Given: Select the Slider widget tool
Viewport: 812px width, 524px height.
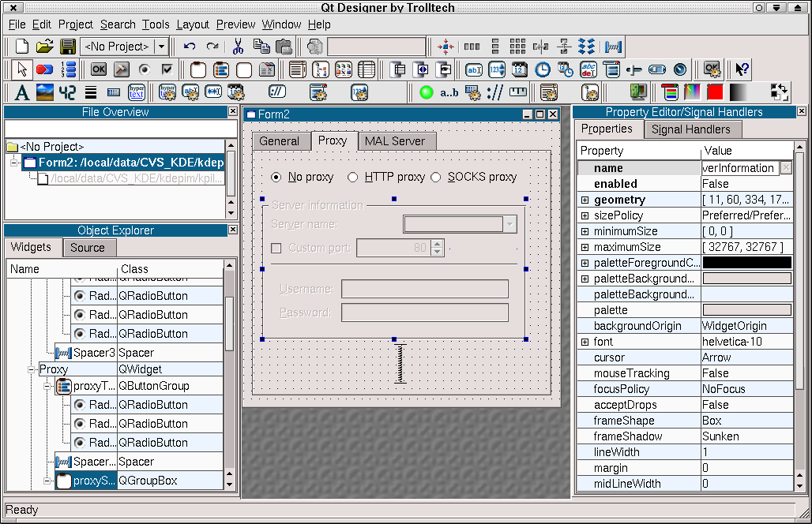Looking at the screenshot, I should (633, 69).
